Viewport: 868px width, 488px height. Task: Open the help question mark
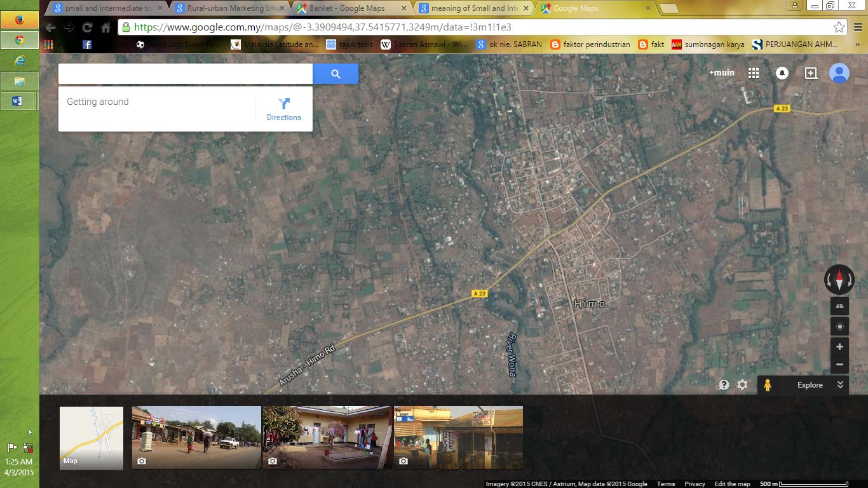[724, 385]
